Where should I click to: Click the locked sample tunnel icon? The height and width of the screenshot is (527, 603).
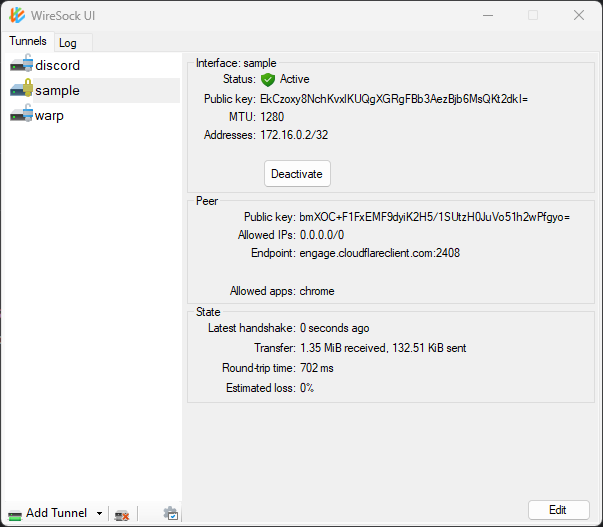(22, 88)
